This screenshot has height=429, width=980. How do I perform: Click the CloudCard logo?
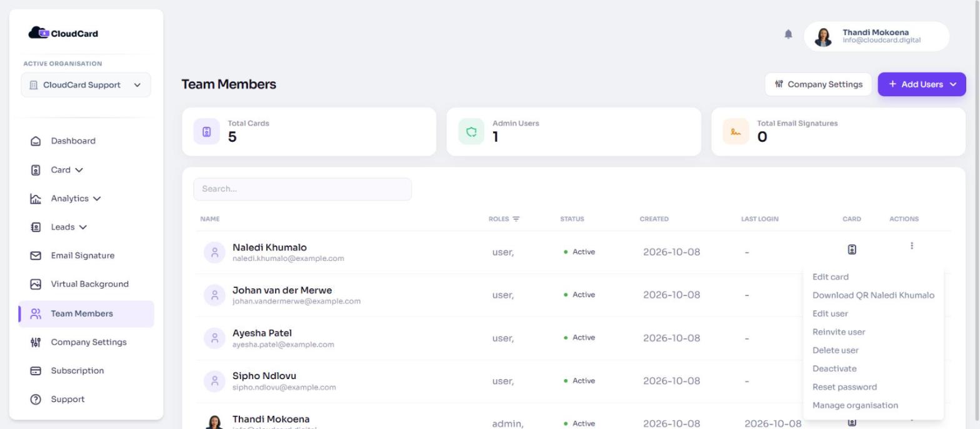click(63, 33)
